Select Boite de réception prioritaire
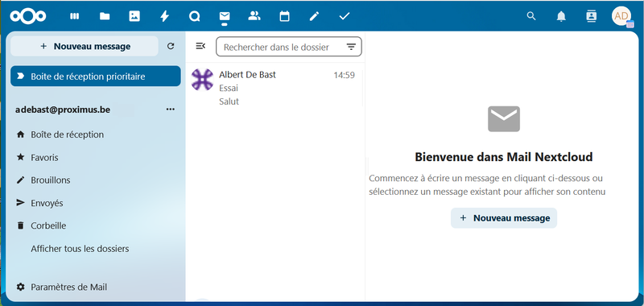The width and height of the screenshot is (644, 306). pos(96,76)
